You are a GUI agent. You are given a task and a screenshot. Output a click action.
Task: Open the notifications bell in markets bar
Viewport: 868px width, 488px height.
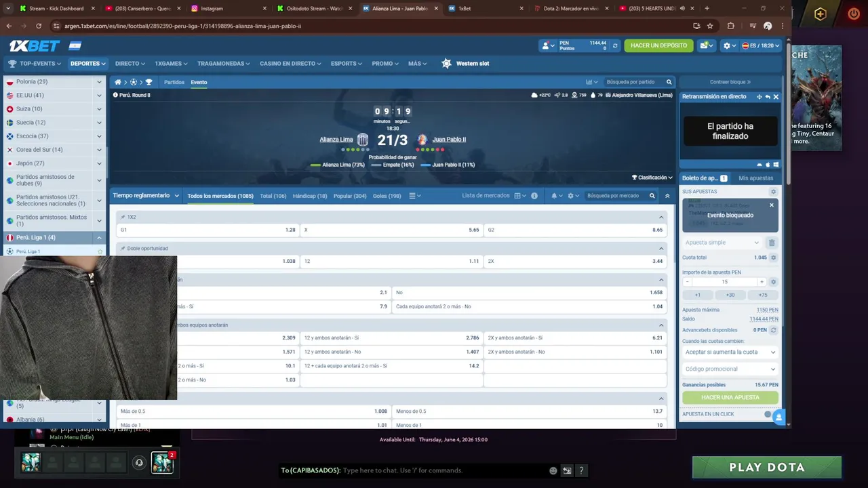(x=554, y=196)
